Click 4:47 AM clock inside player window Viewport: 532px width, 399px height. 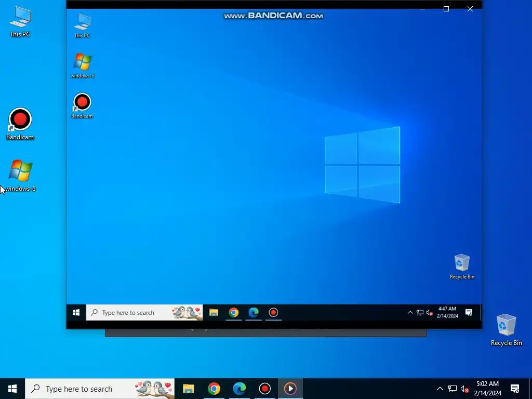(447, 312)
